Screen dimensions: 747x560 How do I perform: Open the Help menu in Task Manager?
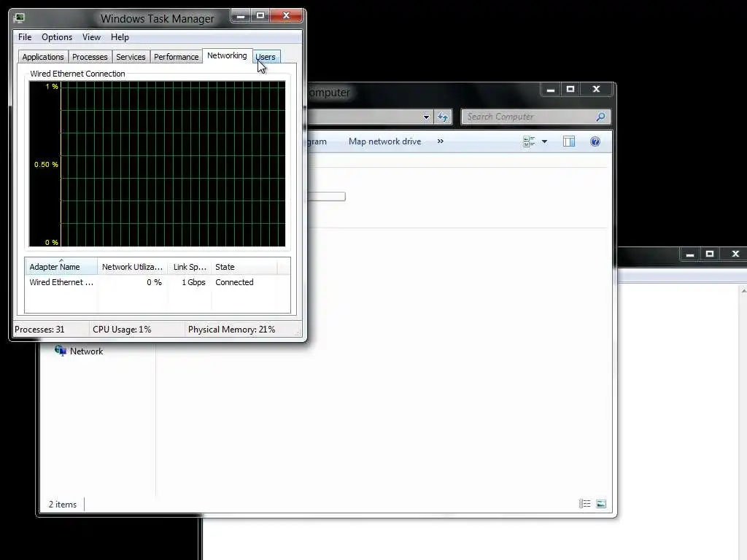[120, 37]
